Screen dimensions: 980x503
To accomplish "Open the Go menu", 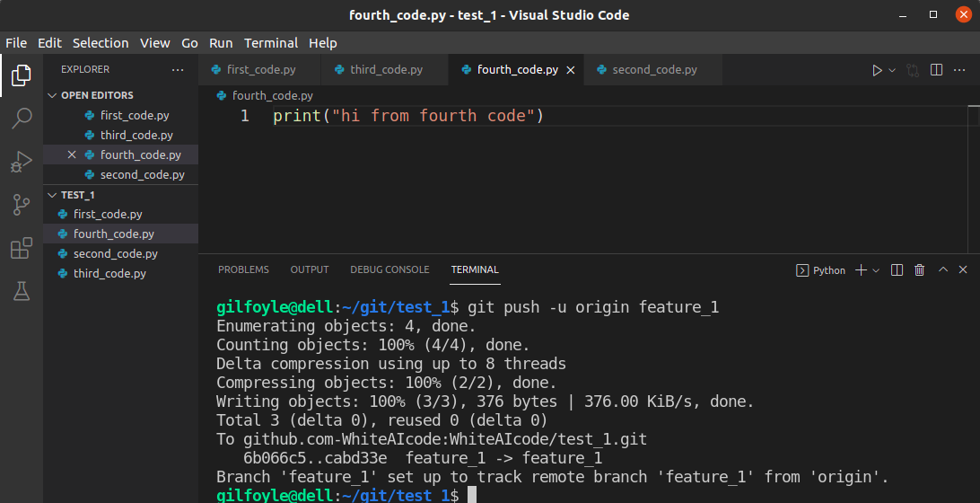I will click(x=189, y=42).
